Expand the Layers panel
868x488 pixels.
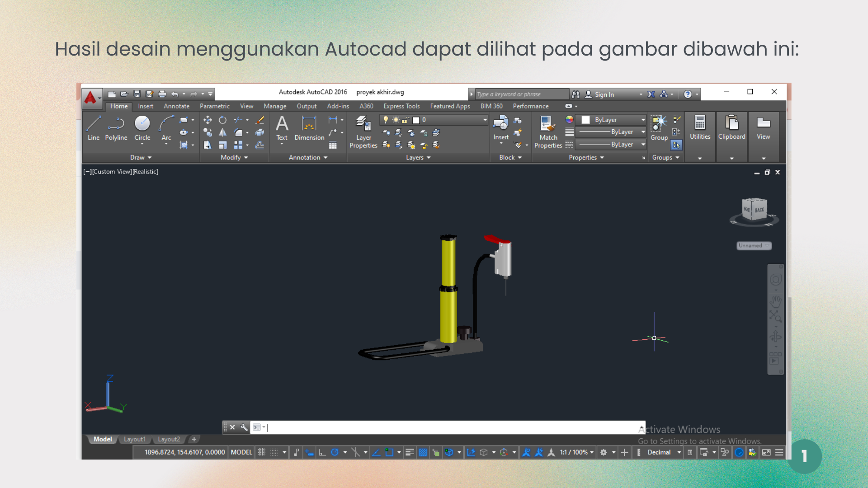pos(418,157)
